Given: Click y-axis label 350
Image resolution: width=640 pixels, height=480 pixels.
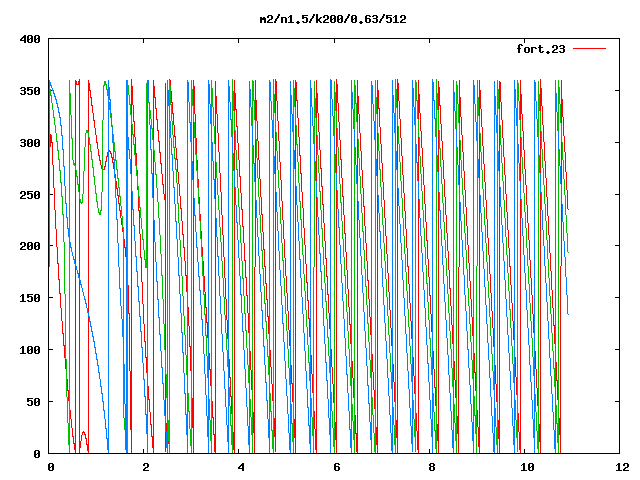Looking at the screenshot, I should (30, 91).
